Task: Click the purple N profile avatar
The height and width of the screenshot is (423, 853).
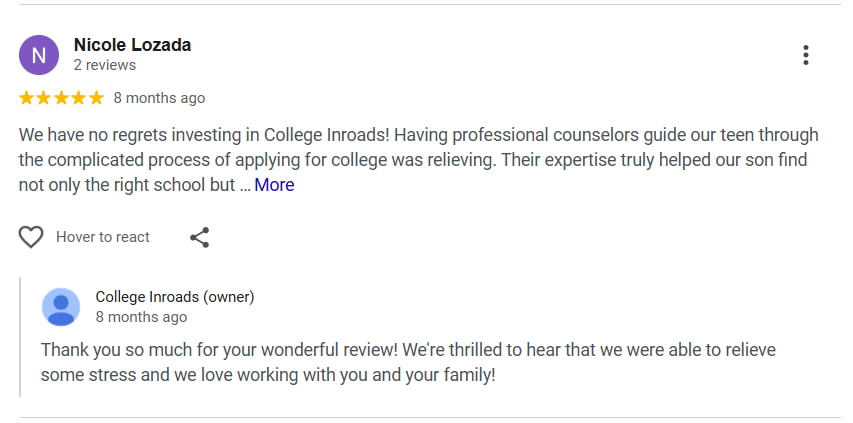Action: 39,55
